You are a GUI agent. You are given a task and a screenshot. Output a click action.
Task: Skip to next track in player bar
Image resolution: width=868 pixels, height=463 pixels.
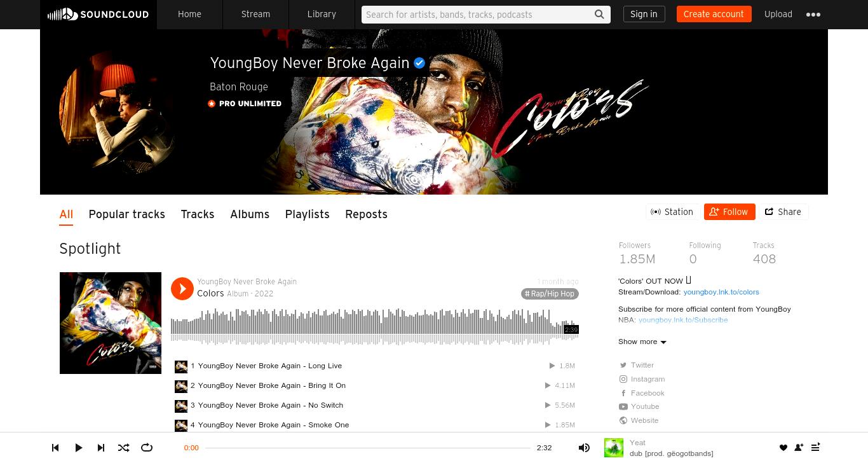click(x=101, y=448)
